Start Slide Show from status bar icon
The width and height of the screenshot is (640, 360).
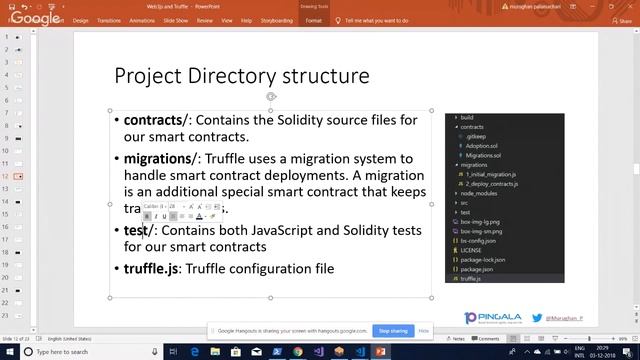pos(555,339)
